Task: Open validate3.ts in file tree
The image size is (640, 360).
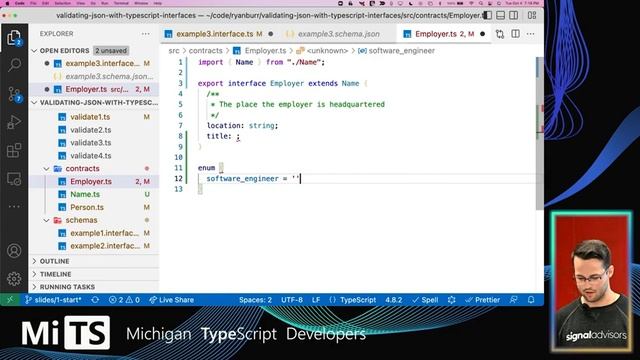Action: tap(90, 143)
